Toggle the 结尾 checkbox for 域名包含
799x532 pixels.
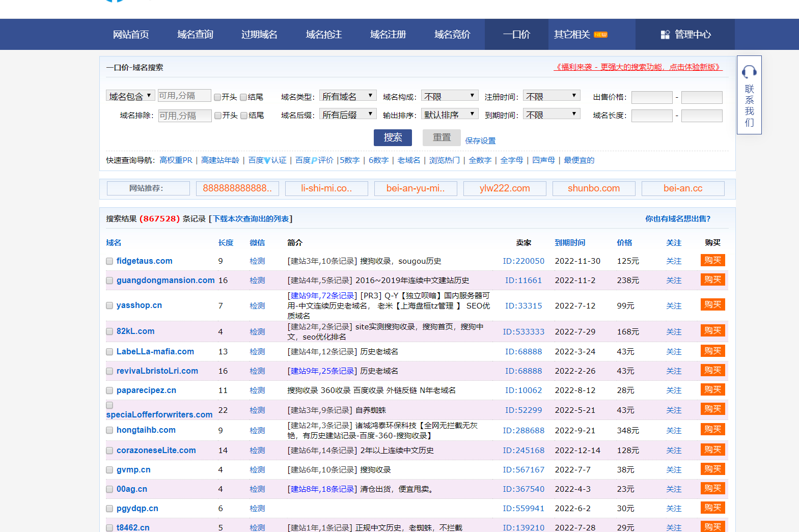tap(243, 97)
